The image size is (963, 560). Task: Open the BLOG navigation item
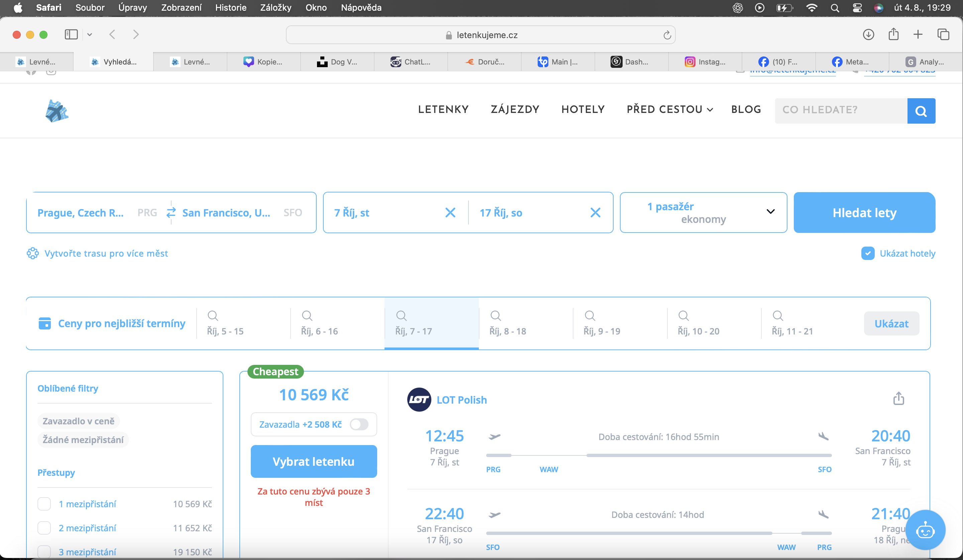click(746, 110)
